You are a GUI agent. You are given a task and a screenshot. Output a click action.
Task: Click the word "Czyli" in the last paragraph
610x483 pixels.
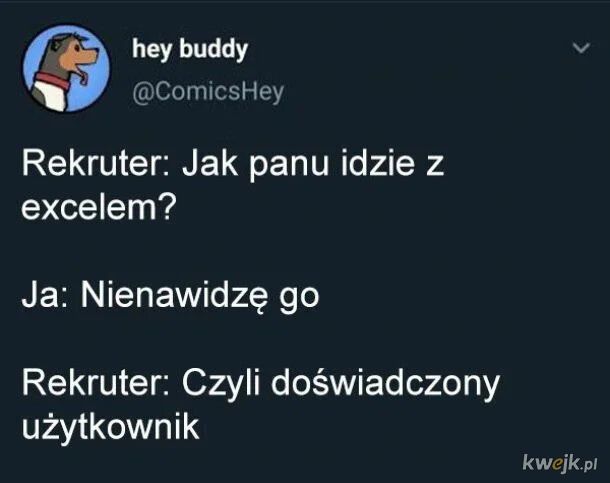[x=221, y=383]
